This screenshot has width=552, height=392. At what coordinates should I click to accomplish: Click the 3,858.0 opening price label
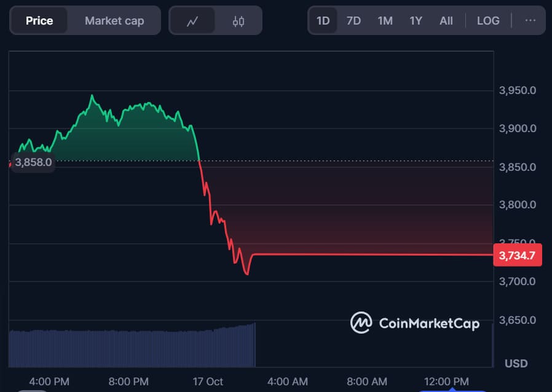pos(34,163)
